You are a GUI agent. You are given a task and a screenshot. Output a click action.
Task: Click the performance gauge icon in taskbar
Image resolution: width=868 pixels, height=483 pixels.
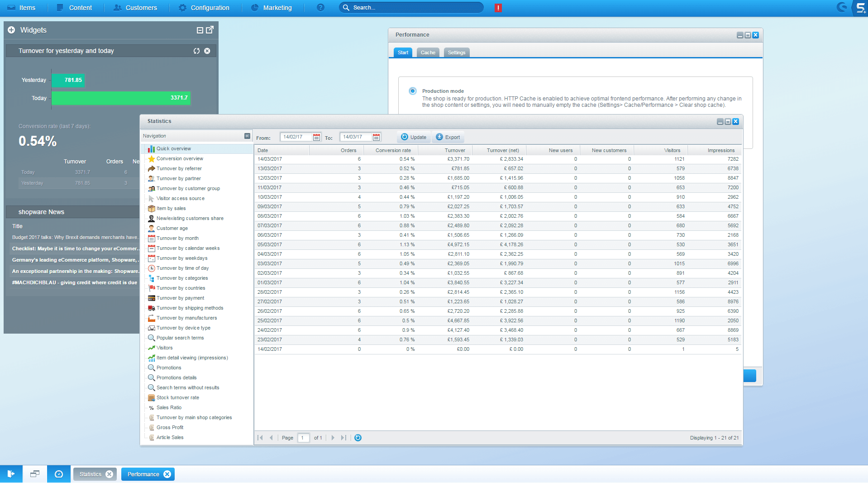pyautogui.click(x=59, y=474)
